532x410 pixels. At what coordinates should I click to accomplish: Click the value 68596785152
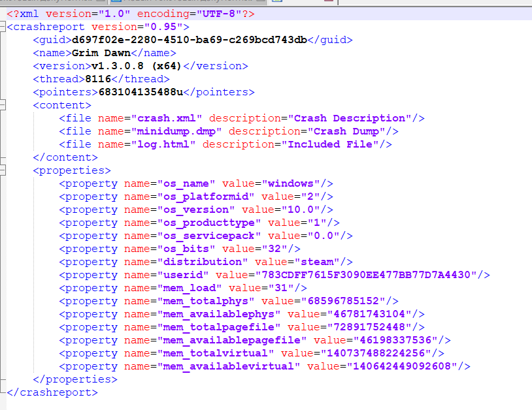(x=343, y=301)
